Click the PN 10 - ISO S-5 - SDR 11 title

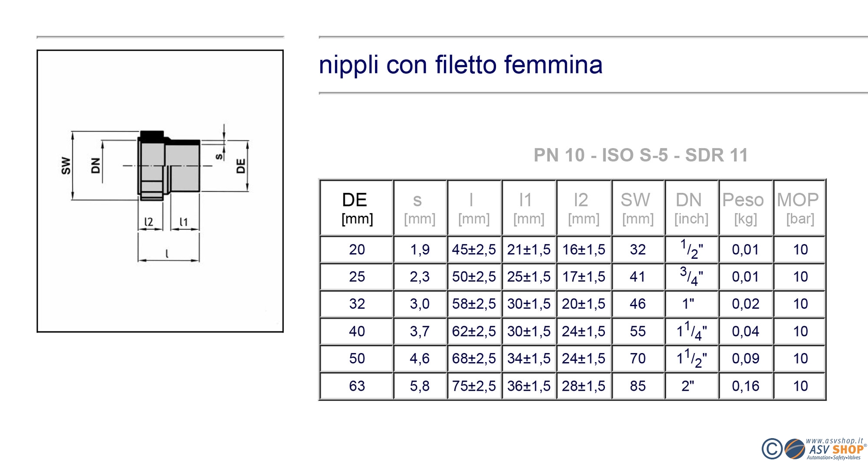tap(641, 155)
